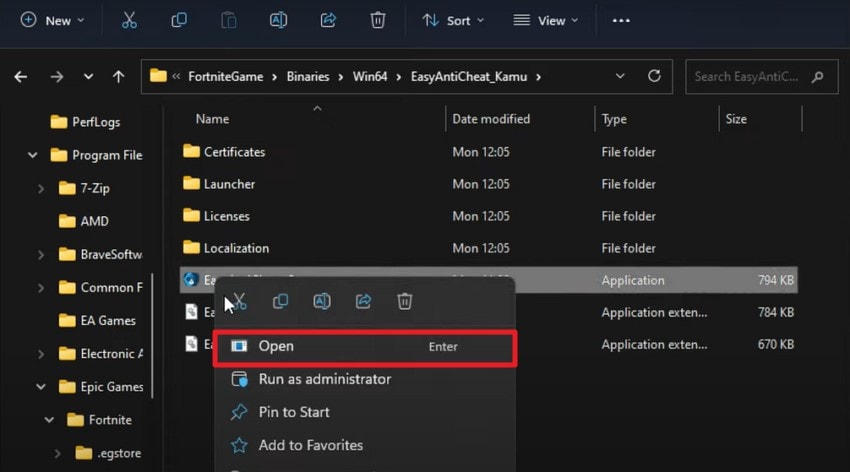This screenshot has width=850, height=472.
Task: Choose Open from the context menu
Action: [x=364, y=346]
